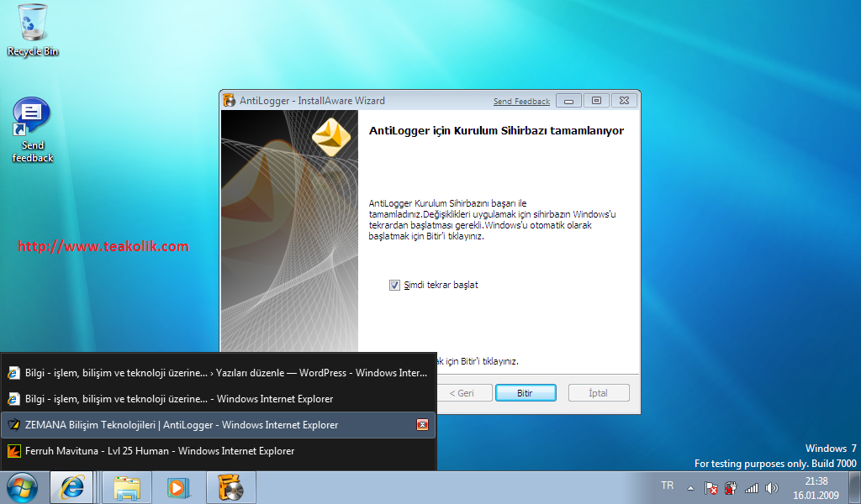Click the TR language indicator
The width and height of the screenshot is (861, 504).
(667, 486)
